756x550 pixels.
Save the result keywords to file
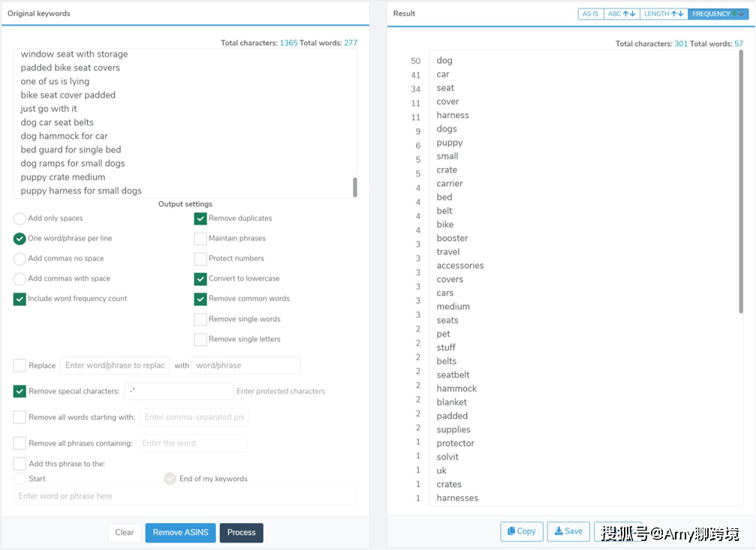click(568, 531)
